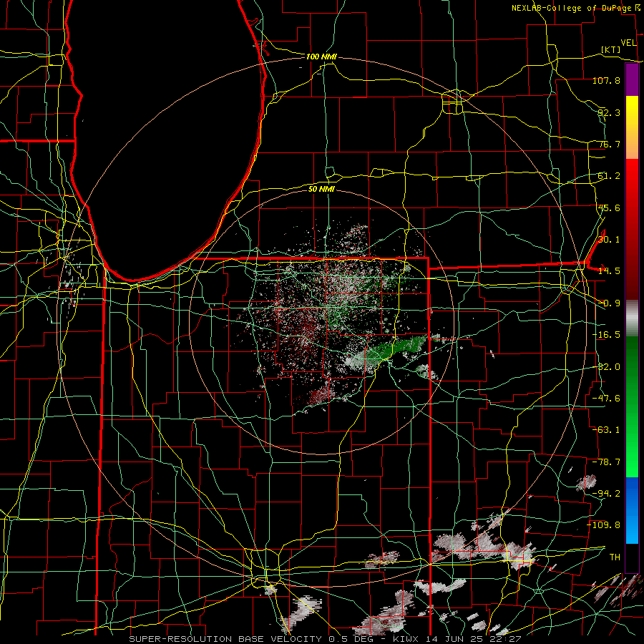Click the -32.0 velocity scale value

click(x=606, y=367)
